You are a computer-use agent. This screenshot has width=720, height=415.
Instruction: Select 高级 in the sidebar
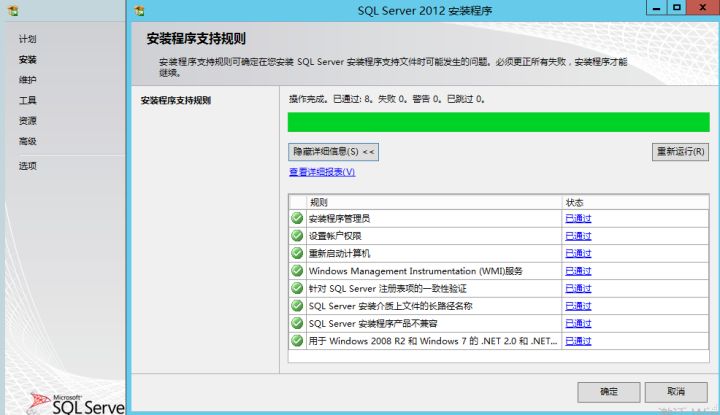28,141
